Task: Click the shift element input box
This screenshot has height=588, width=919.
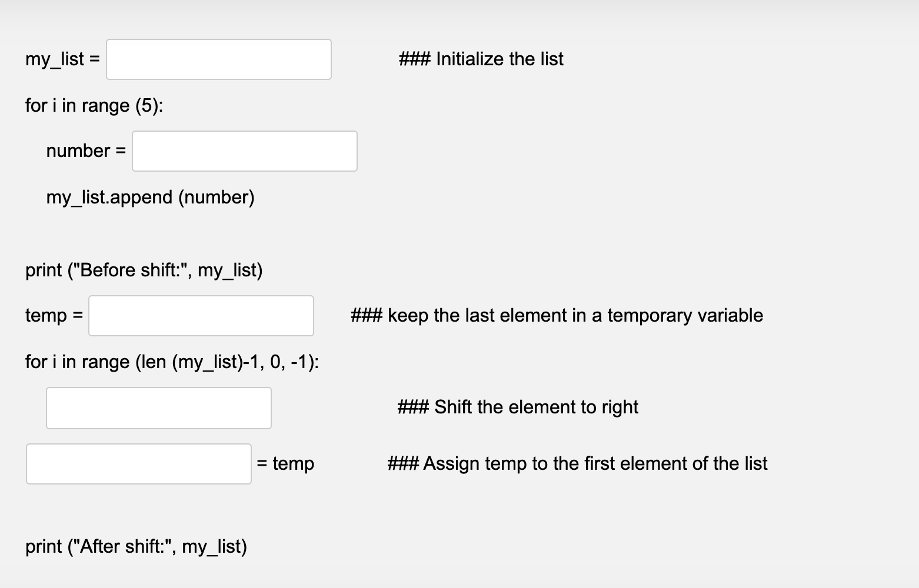Action: 158,407
